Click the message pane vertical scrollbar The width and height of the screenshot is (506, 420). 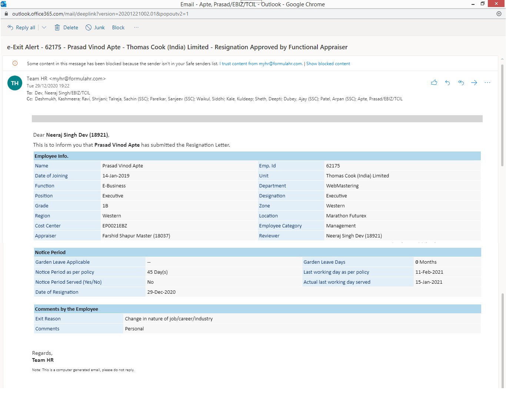coord(502,115)
